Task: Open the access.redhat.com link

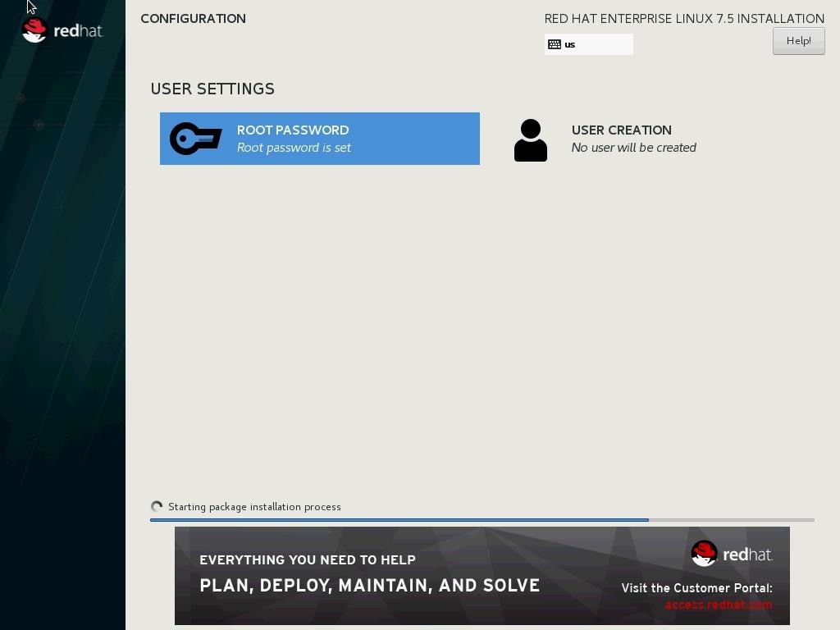Action: 719,605
